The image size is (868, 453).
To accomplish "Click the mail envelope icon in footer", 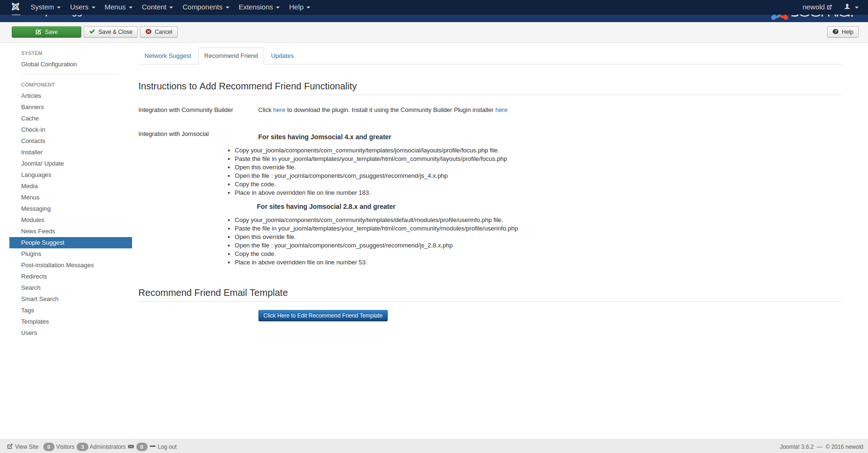I will point(131,447).
